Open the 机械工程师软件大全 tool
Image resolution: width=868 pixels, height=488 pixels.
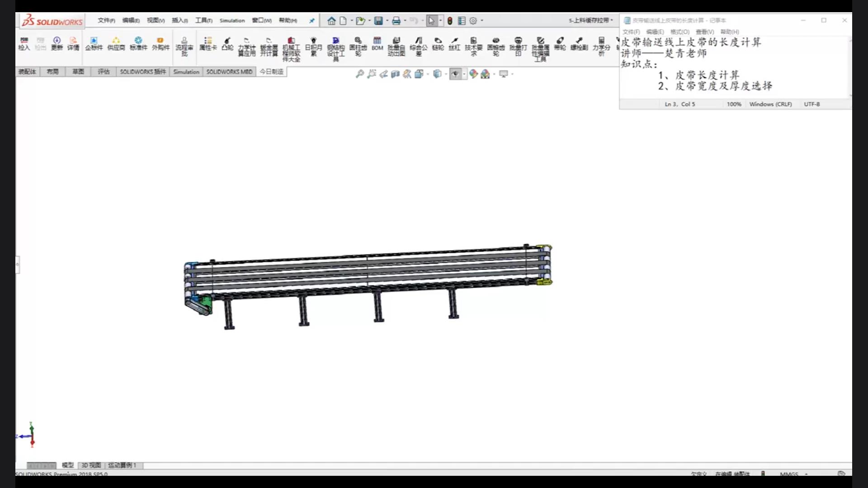tap(291, 49)
